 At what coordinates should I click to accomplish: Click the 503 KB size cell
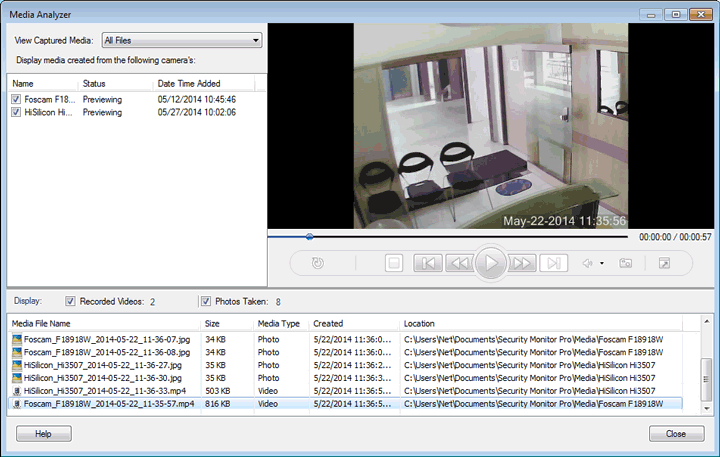218,391
